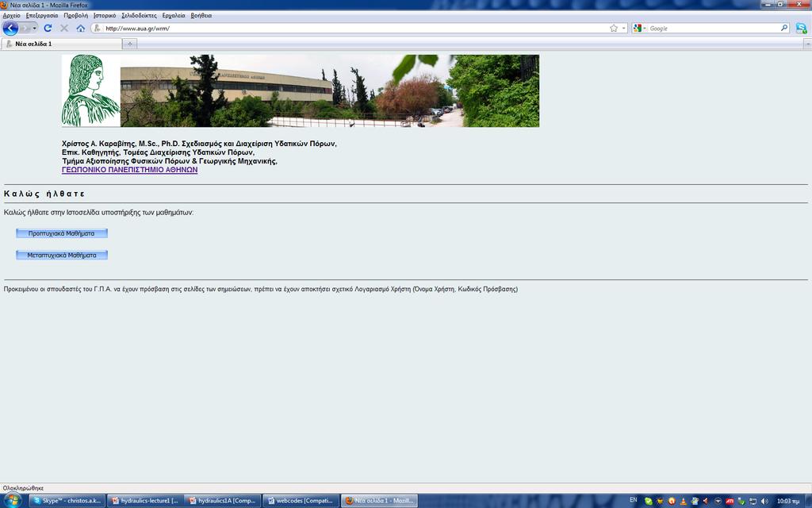Click the orange round tray icon

point(672,502)
